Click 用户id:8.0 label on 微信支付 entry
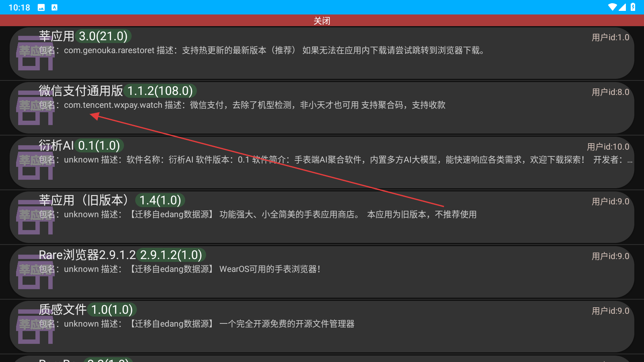The image size is (644, 362). (610, 92)
